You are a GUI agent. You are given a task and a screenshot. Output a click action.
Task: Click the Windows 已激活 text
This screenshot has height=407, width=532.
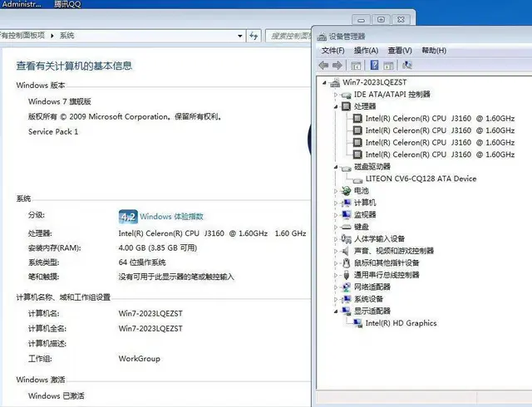57,396
